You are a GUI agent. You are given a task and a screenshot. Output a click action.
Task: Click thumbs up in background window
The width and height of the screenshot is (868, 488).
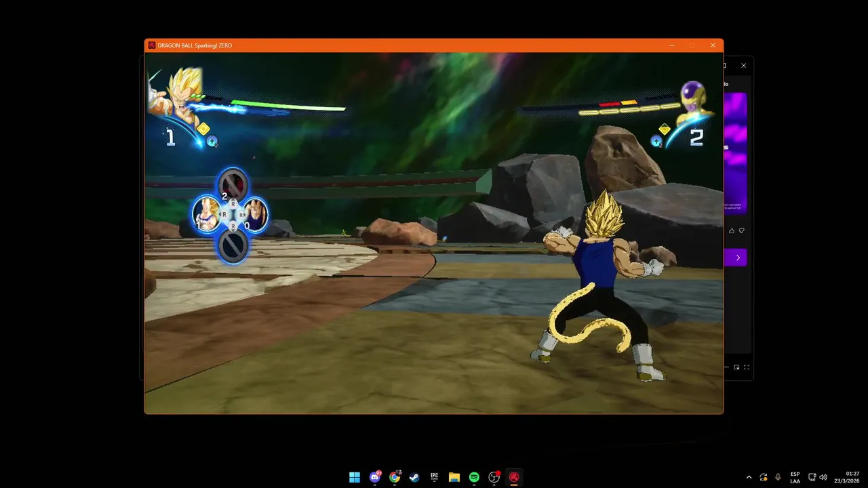tap(732, 231)
